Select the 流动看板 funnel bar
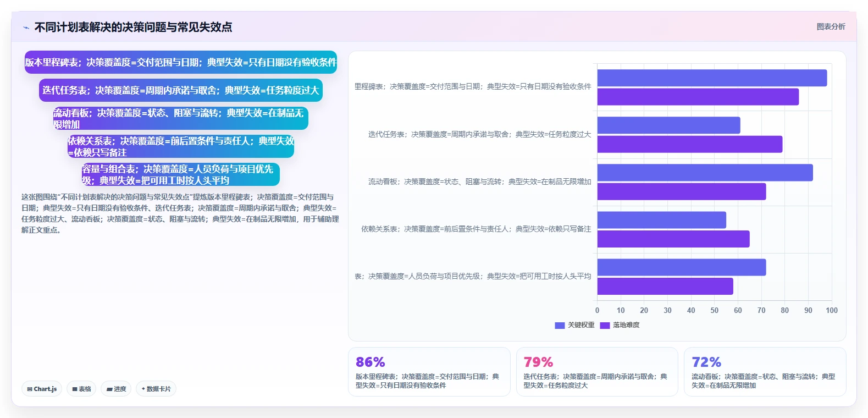 (181, 118)
